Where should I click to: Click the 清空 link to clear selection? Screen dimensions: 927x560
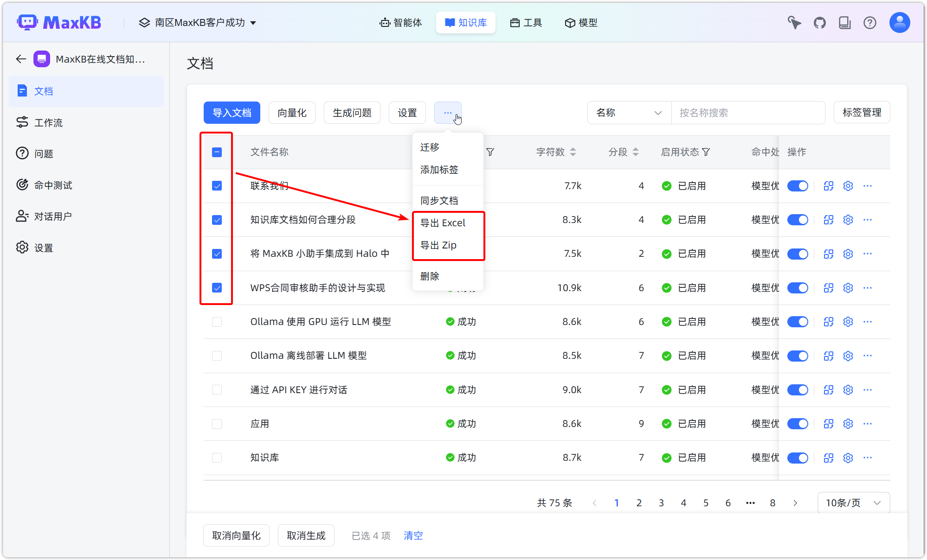412,535
